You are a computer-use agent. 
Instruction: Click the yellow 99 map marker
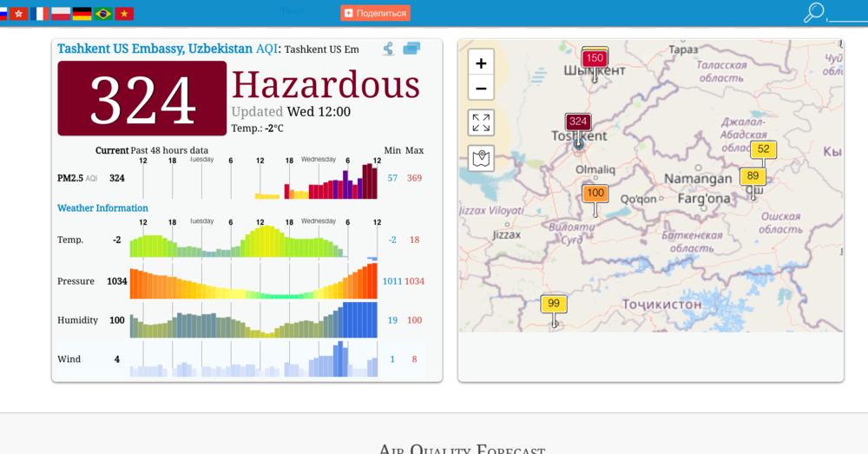554,304
